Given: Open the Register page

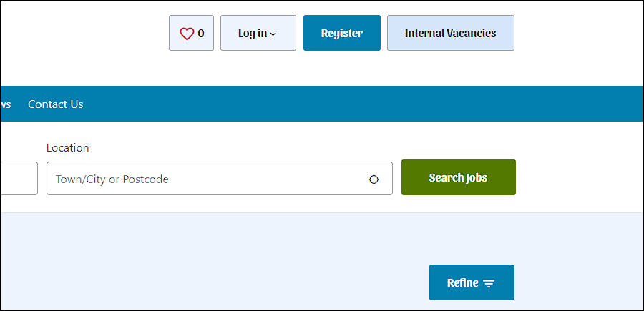Looking at the screenshot, I should coord(342,33).
